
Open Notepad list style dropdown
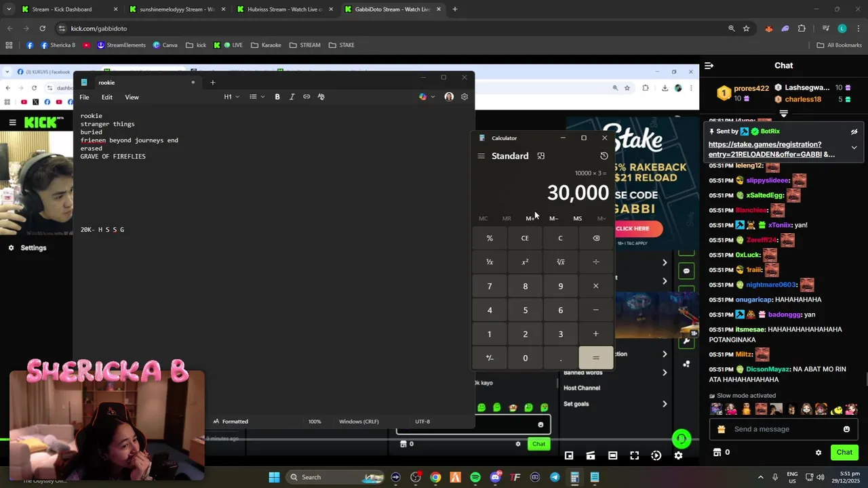[x=257, y=97]
